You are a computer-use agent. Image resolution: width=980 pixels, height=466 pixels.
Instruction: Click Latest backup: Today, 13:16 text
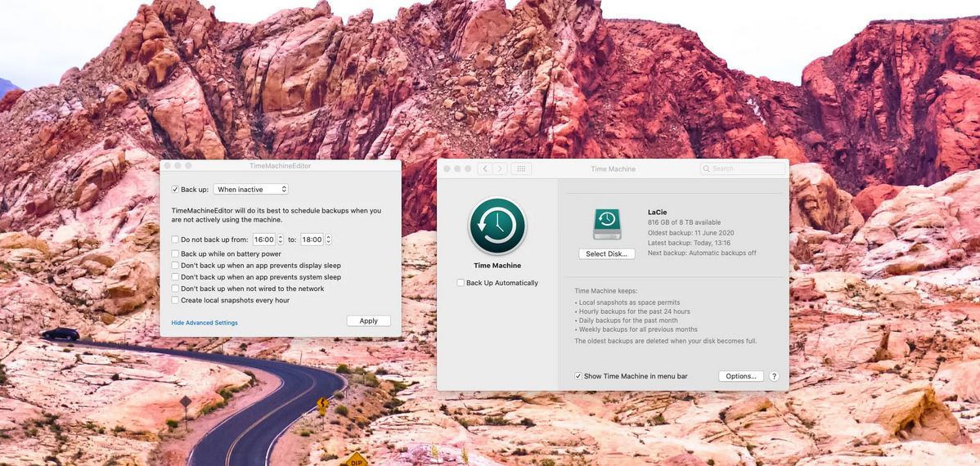690,243
